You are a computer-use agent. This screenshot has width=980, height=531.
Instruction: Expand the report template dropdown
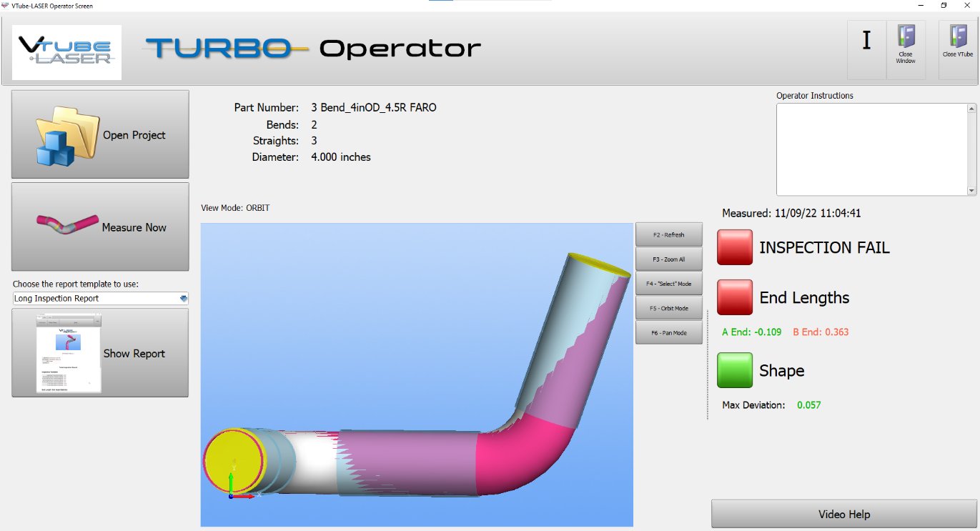tap(184, 298)
